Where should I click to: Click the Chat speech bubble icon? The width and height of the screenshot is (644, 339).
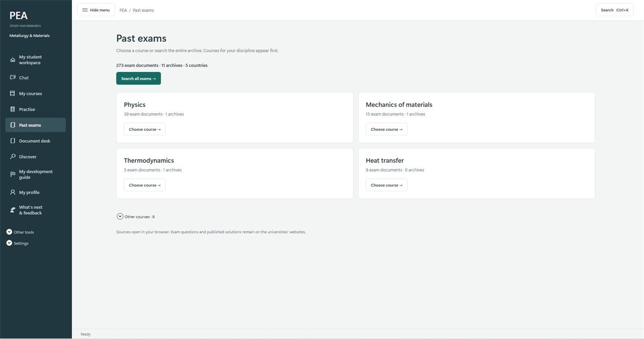(12, 77)
